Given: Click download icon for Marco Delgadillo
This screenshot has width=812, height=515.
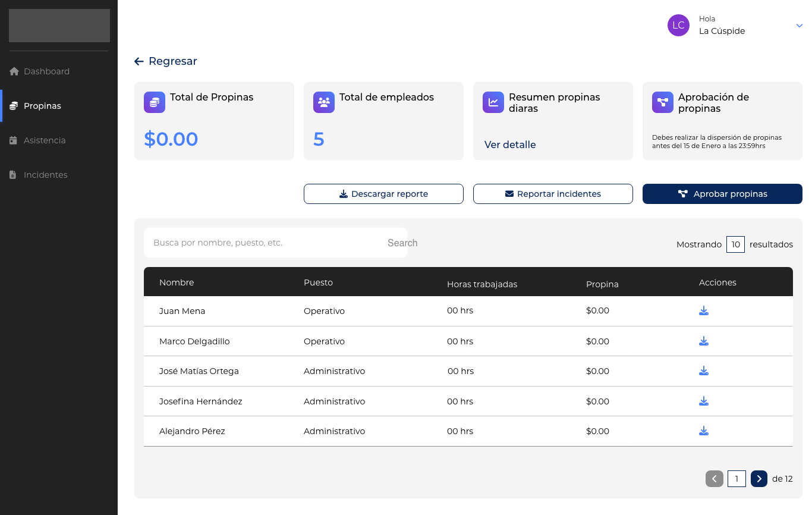Looking at the screenshot, I should tap(704, 341).
